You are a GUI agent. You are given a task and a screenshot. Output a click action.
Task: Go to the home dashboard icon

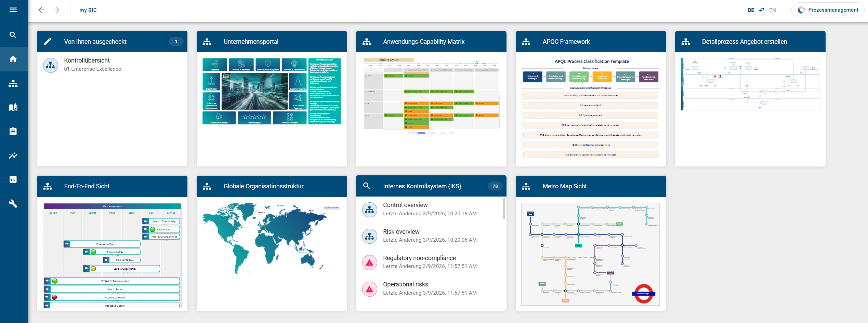click(13, 59)
